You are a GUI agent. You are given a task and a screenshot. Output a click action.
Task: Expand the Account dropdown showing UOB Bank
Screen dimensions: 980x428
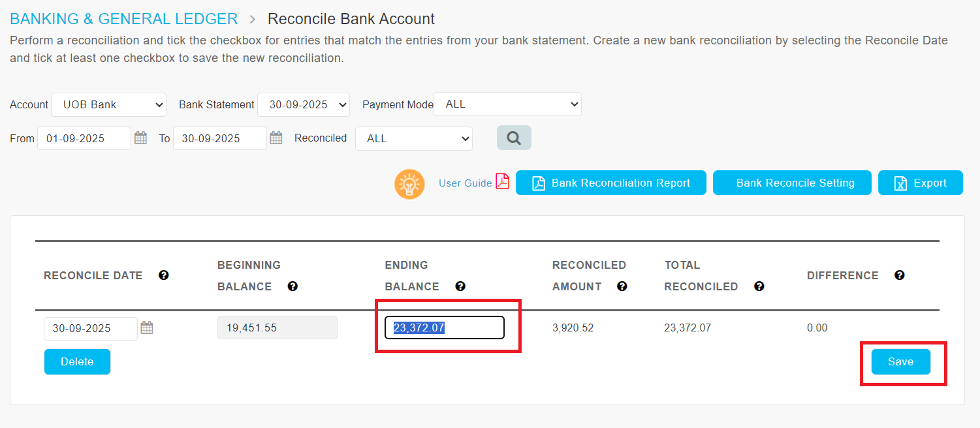109,104
